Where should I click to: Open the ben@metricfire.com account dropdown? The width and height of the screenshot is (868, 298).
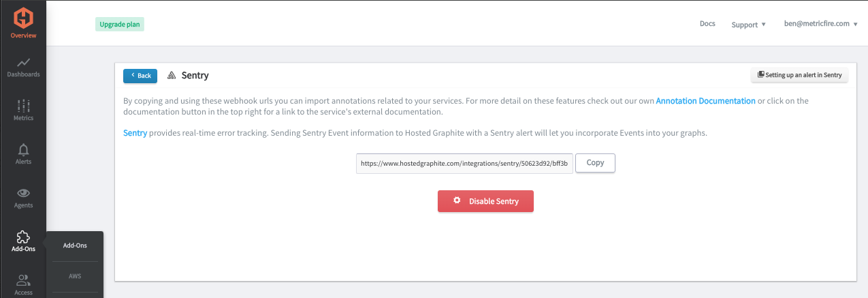pos(820,23)
